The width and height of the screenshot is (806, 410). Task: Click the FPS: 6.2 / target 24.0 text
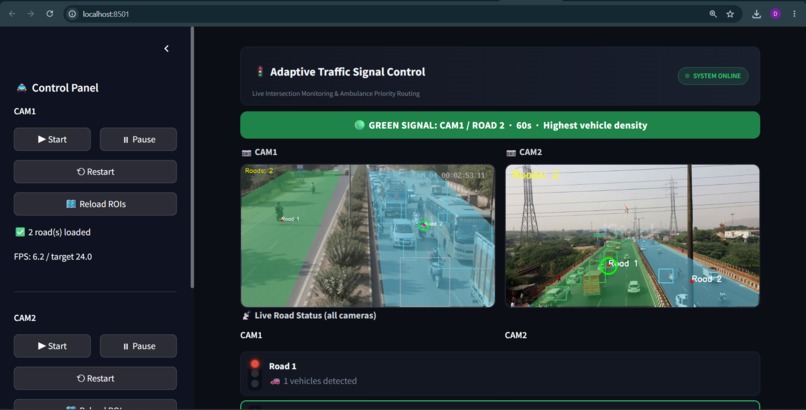point(53,256)
